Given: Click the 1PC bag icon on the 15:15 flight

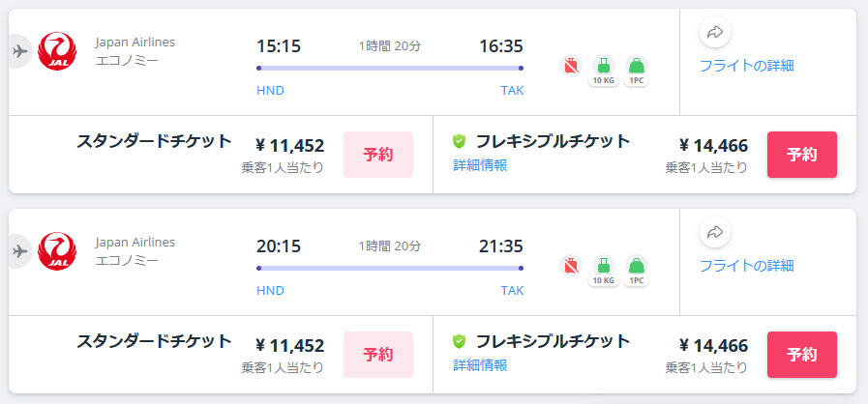Looking at the screenshot, I should tap(637, 68).
